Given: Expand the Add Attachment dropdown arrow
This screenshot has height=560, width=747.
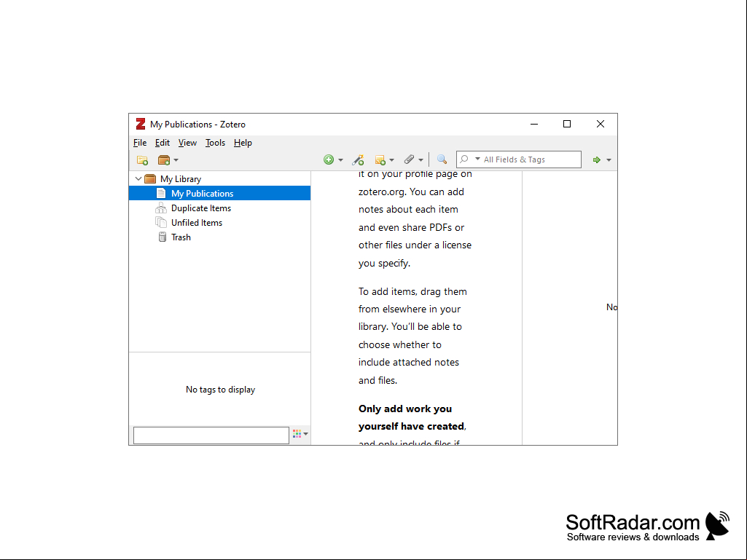Looking at the screenshot, I should (x=421, y=160).
